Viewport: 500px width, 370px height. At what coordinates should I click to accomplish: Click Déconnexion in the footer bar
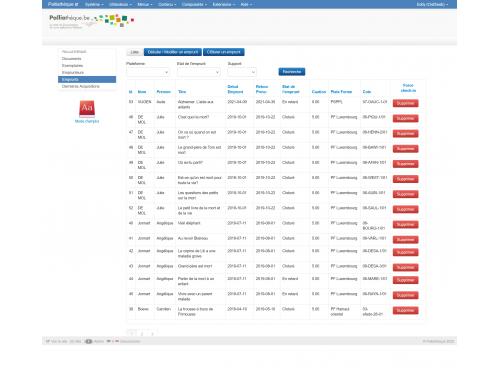(130, 341)
